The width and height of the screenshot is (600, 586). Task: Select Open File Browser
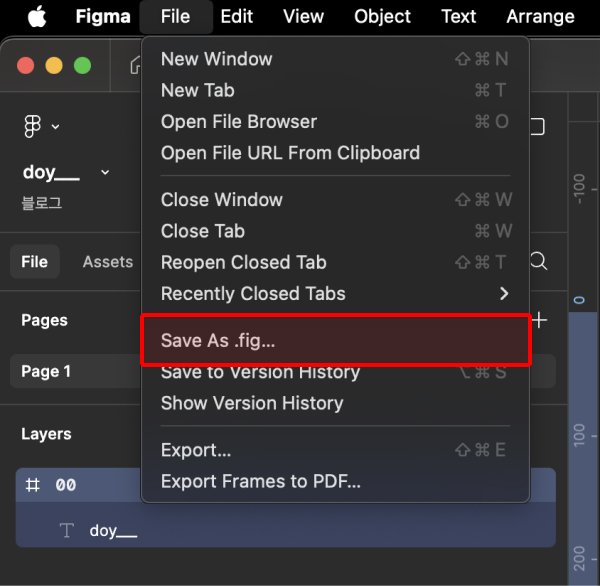click(x=336, y=122)
